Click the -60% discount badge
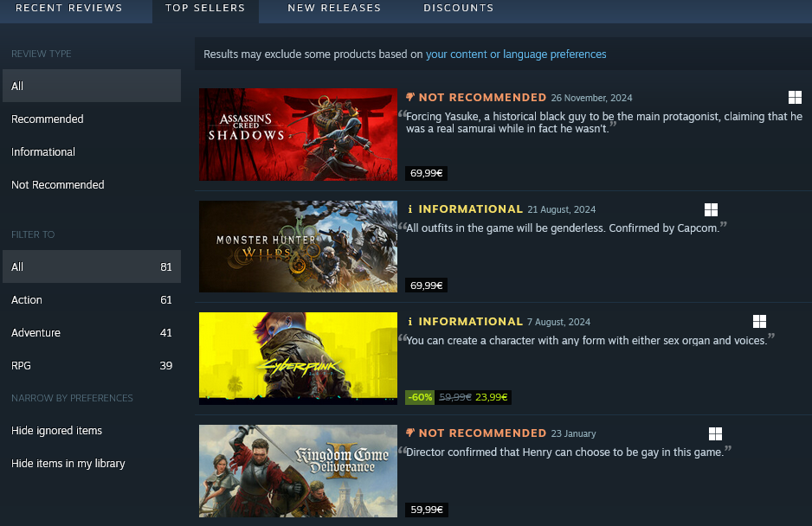The width and height of the screenshot is (812, 526). [x=420, y=397]
